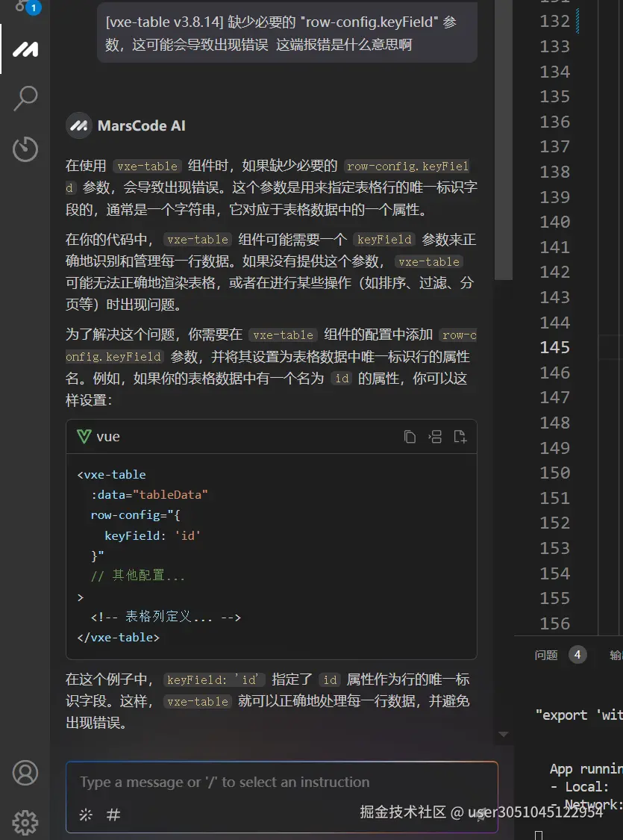
Task: Click the scroll down arrow of chat panel
Action: coord(503,735)
